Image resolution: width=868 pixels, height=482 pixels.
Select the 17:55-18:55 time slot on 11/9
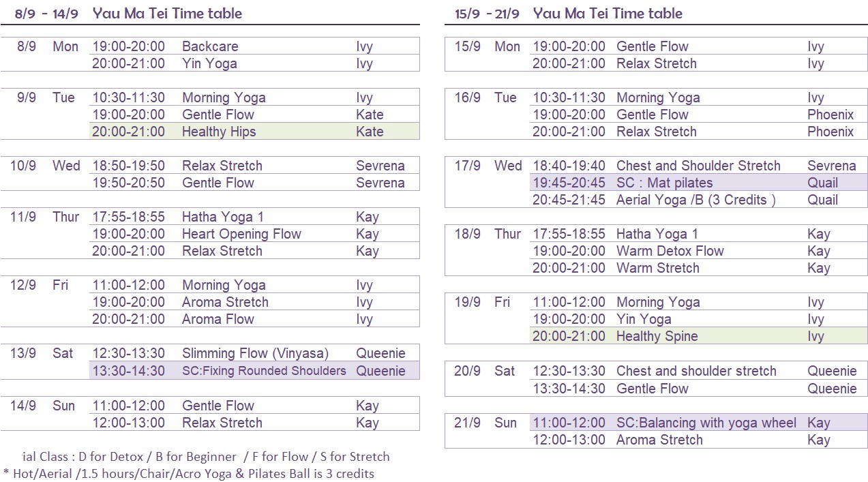coord(129,217)
